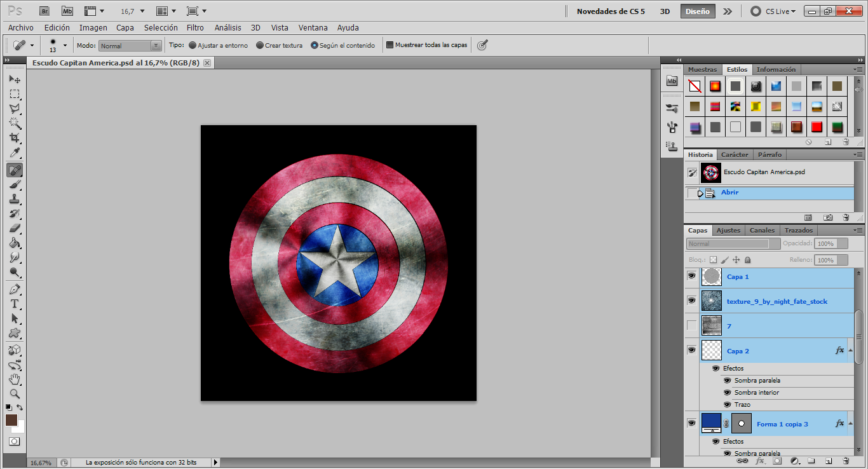Open Mini Bridge from the top bar

tap(67, 11)
